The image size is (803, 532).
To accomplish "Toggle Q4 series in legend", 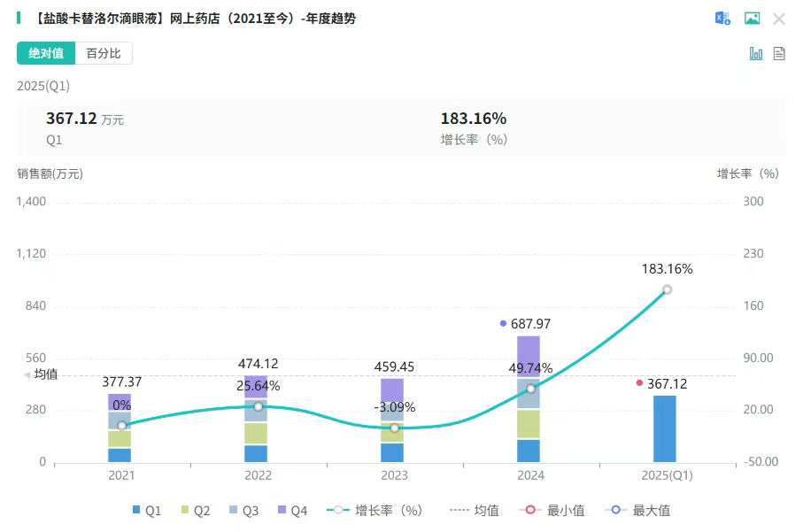I will 292,511.
